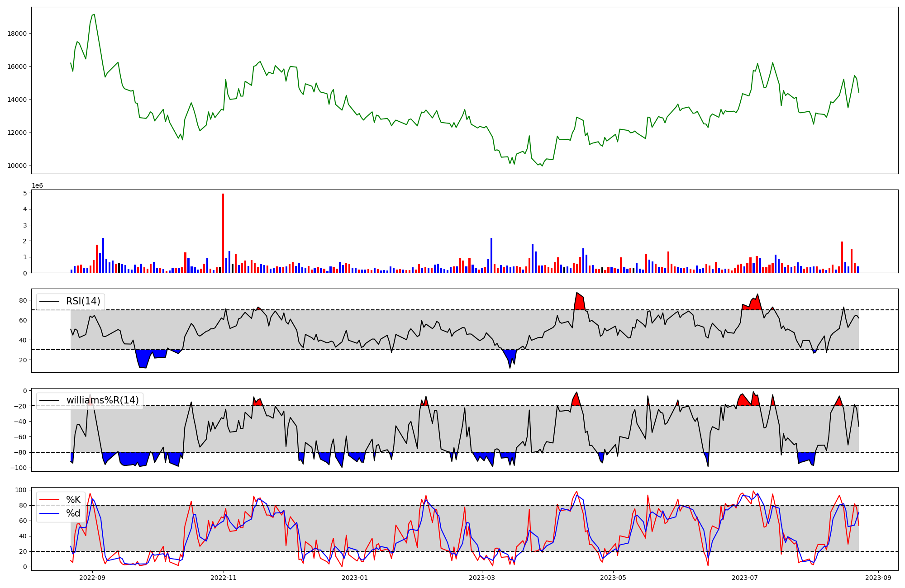Select the 2023-01 date axis label
Viewport: 905px width, 588px height.
[355, 577]
